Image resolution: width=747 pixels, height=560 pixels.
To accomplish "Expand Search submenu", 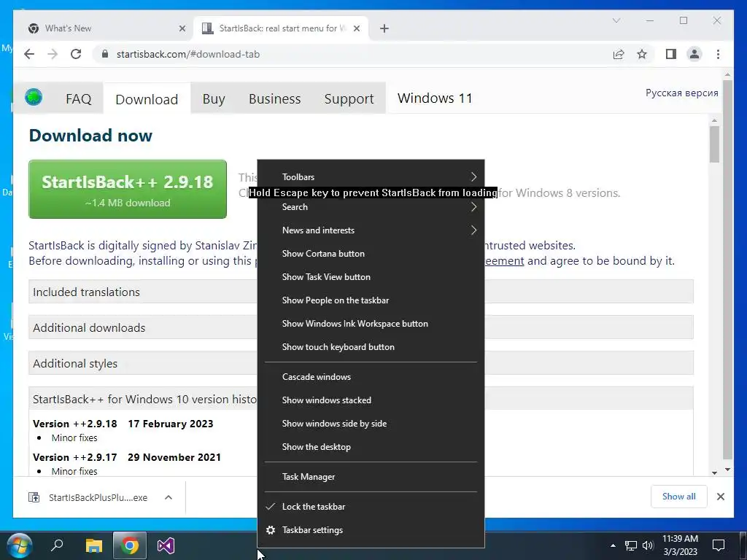I will (x=371, y=207).
